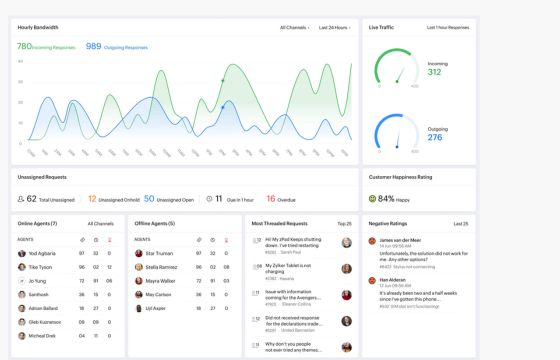Click the red hourglass icon in Online Agents header
This screenshot has height=360, width=560.
[x=110, y=240]
